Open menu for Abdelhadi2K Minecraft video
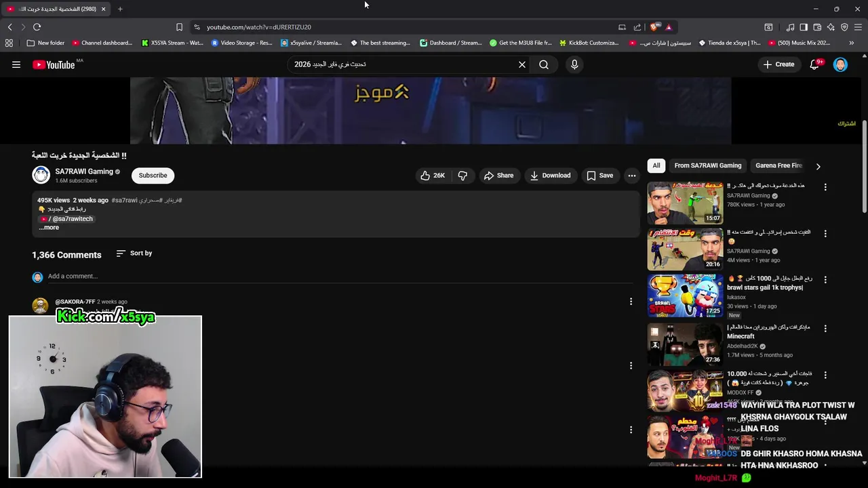The image size is (868, 488). [x=825, y=329]
